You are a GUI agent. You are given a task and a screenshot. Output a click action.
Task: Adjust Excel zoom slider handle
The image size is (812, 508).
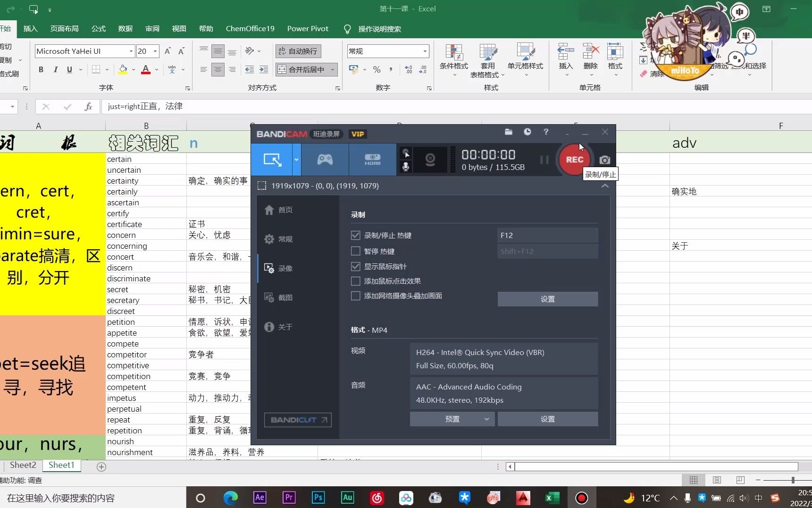[x=793, y=480]
